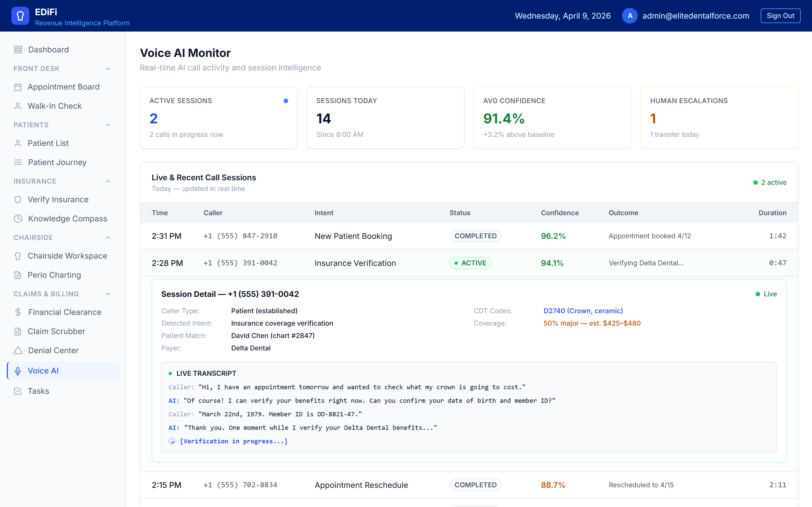
Task: Collapse the PATIENTS sidebar section
Action: click(x=108, y=124)
